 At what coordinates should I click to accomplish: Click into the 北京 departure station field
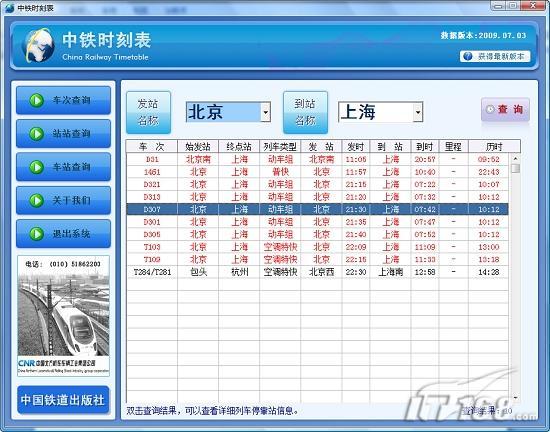(223, 112)
